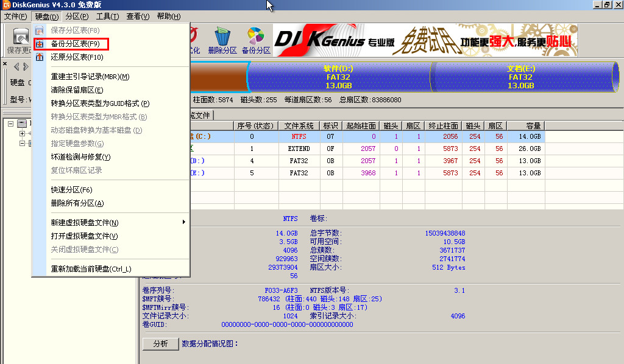
Task: Select 清除保留扇区(E)
Action: click(x=77, y=90)
